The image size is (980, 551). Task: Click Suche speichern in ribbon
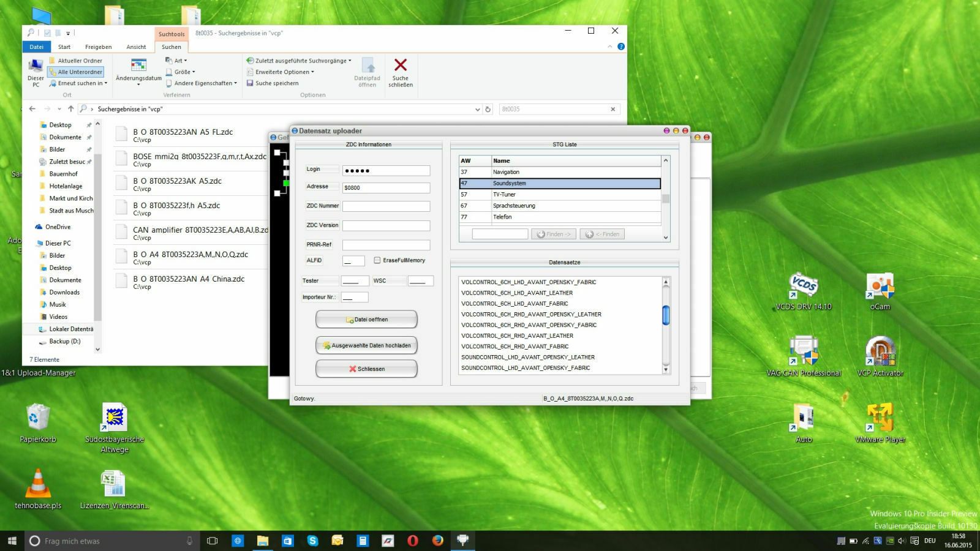[273, 83]
